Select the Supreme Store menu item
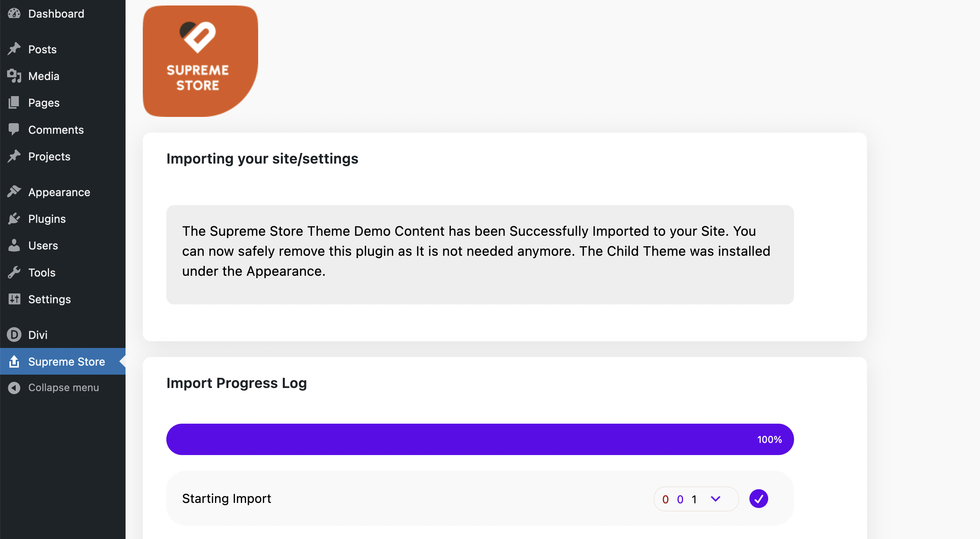The height and width of the screenshot is (539, 980). [x=66, y=362]
